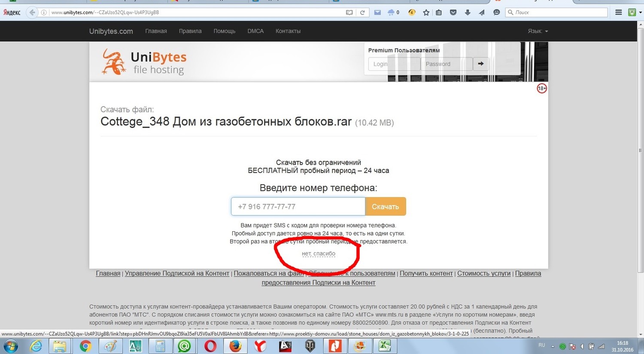Open Mail.ru Agent green @ taskbar icon

pos(185,346)
